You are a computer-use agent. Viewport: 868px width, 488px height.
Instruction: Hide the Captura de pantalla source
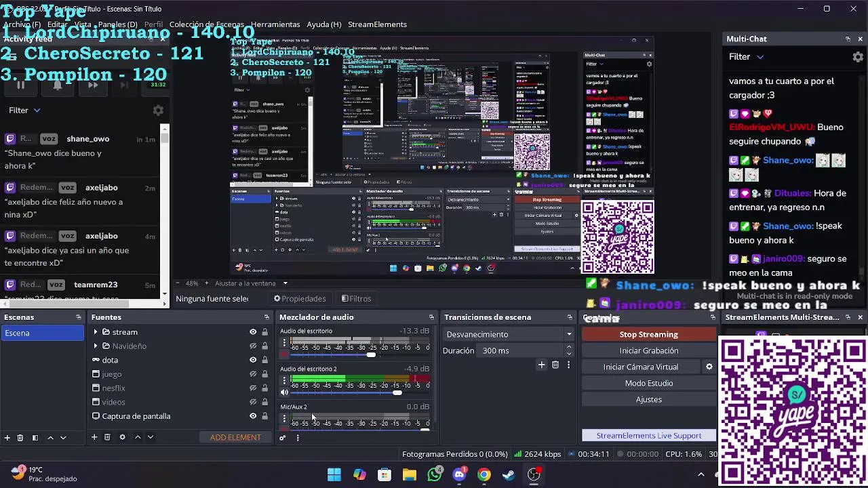(253, 416)
